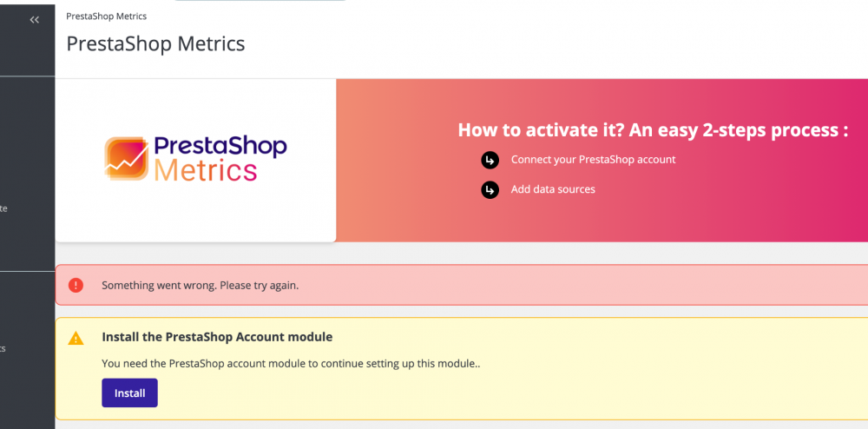Screen dimensions: 868x429
Task: Click the 'How to activate it?' headline
Action: point(654,130)
